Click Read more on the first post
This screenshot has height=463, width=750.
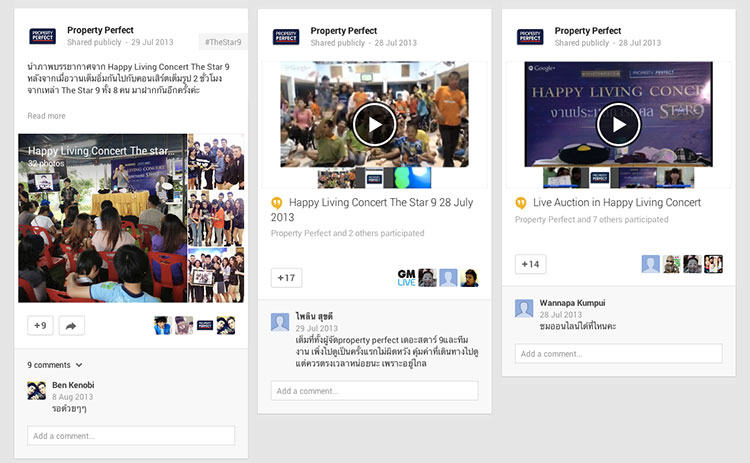46,116
